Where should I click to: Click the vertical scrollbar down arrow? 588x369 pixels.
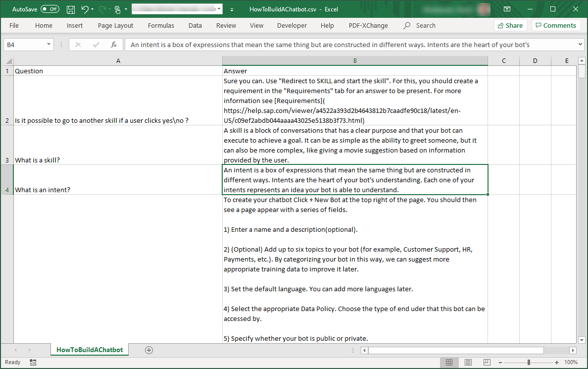pyautogui.click(x=582, y=340)
